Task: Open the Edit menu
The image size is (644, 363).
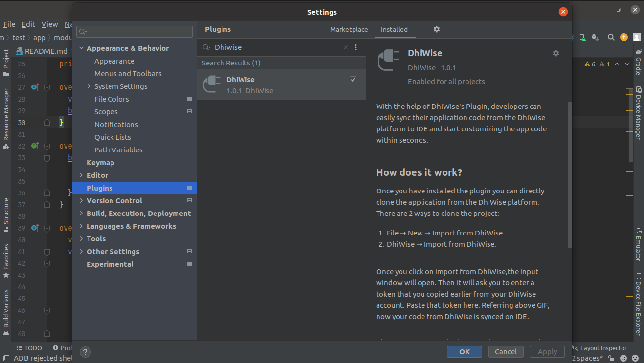Action: pos(28,24)
